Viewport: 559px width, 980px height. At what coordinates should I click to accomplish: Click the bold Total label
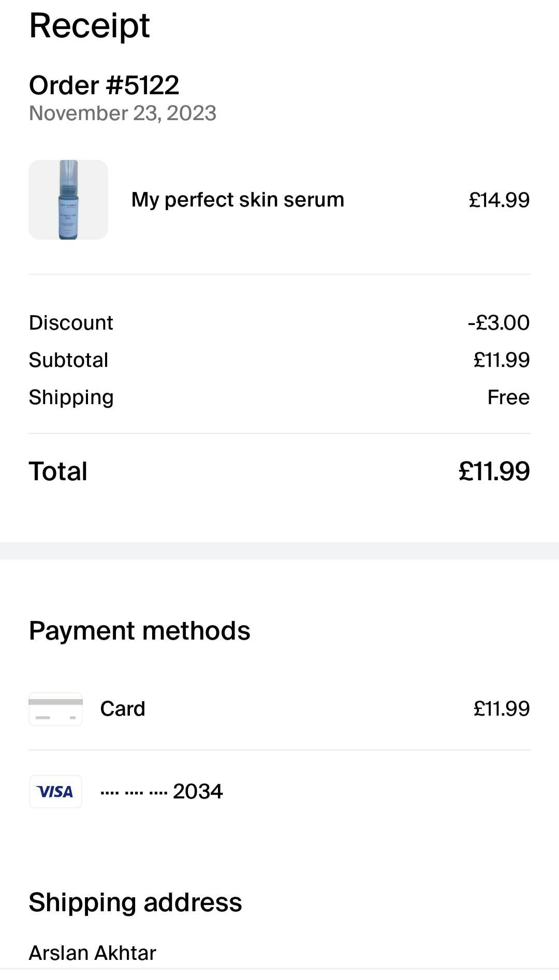tap(58, 471)
